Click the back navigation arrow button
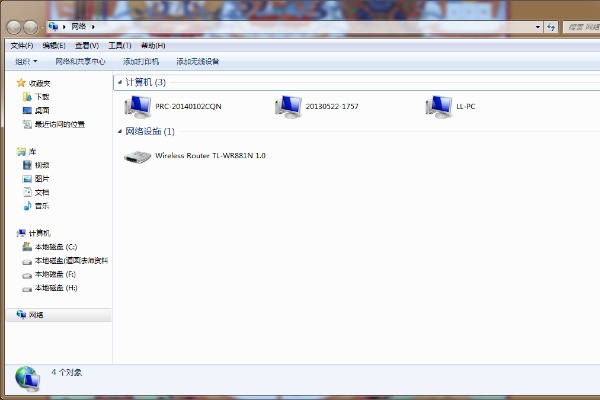 (13, 25)
